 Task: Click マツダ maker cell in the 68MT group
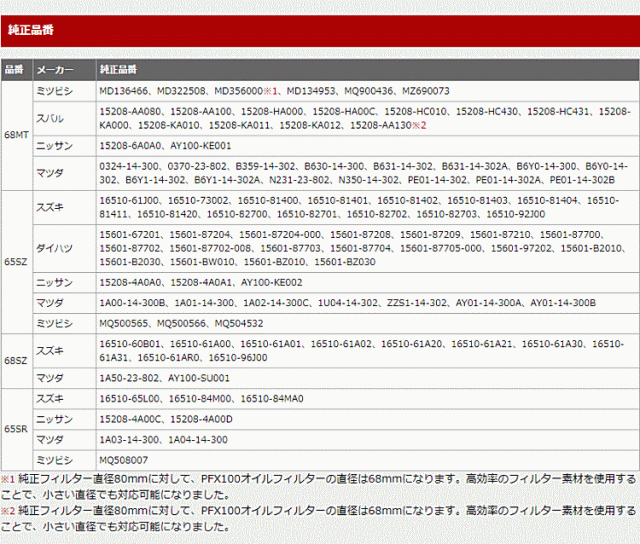pyautogui.click(x=64, y=173)
